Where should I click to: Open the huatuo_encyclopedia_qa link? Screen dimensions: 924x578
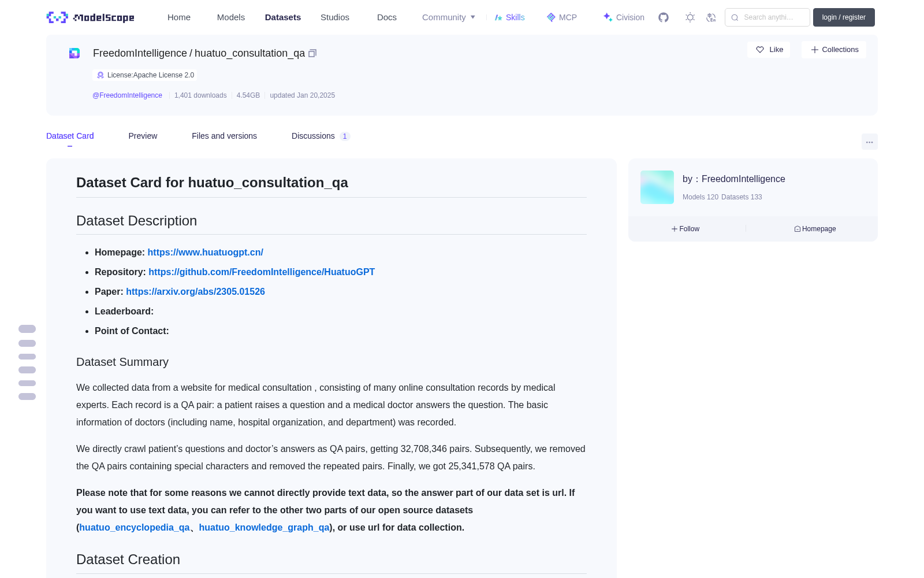point(135,527)
